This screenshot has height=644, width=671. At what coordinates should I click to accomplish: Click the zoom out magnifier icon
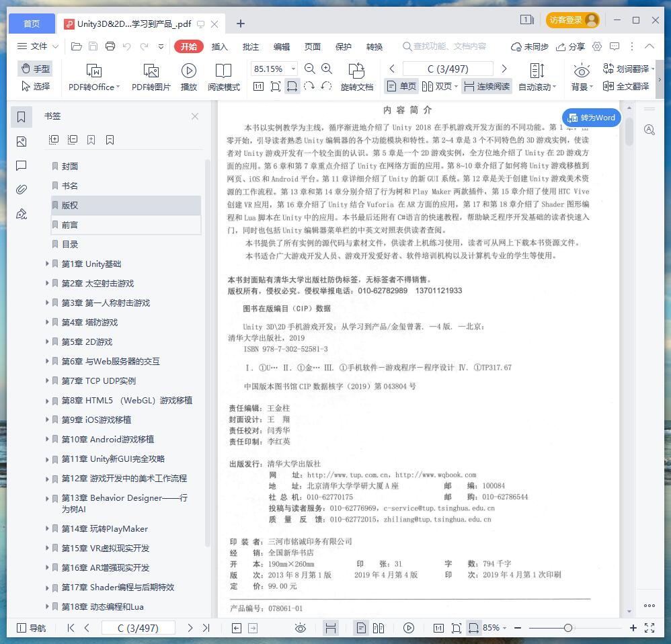[309, 69]
